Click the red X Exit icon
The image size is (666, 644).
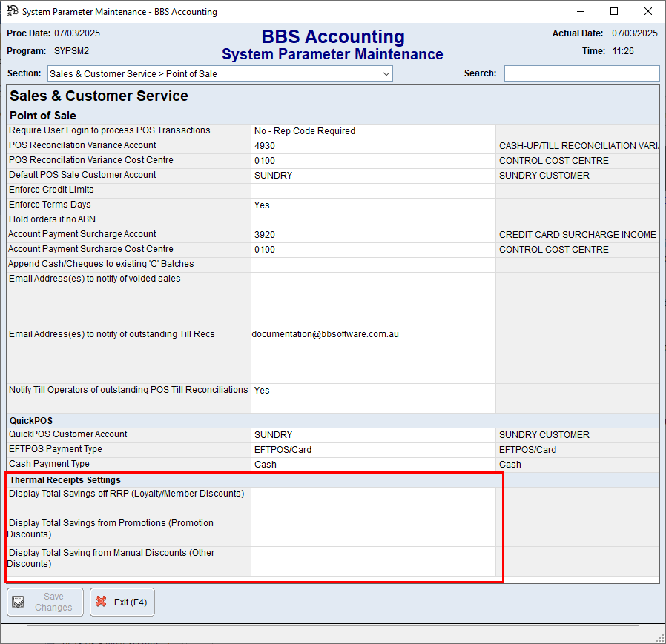[101, 602]
